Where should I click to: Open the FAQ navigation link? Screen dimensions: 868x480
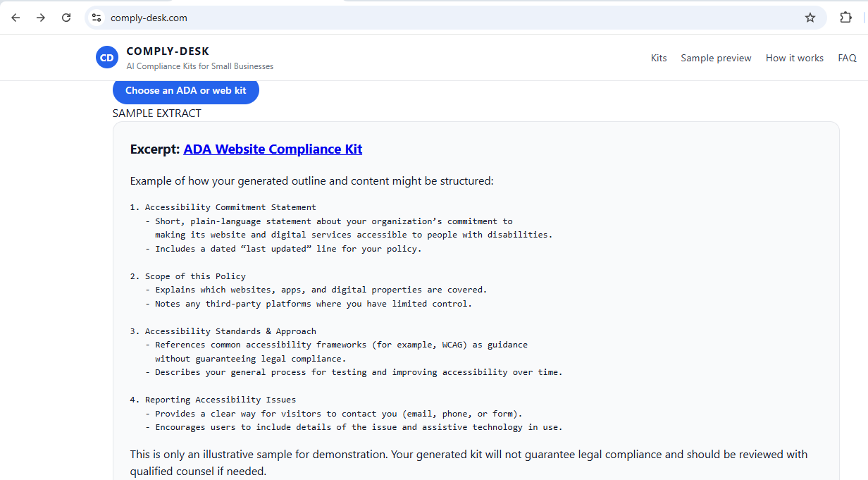pyautogui.click(x=847, y=58)
